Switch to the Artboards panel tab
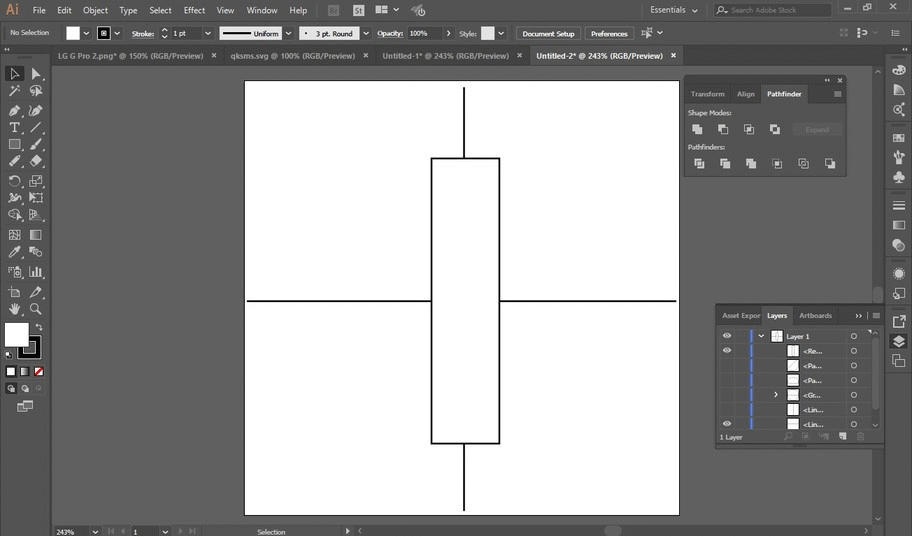The image size is (912, 537). [x=815, y=315]
